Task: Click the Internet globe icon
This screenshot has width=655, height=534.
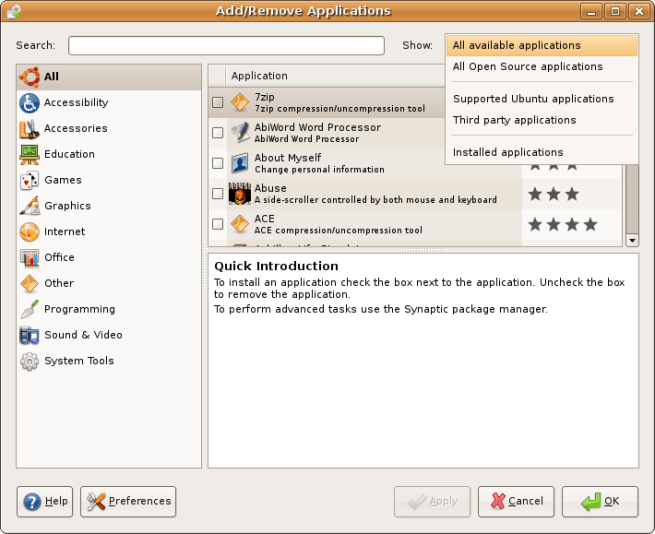Action: tap(29, 232)
